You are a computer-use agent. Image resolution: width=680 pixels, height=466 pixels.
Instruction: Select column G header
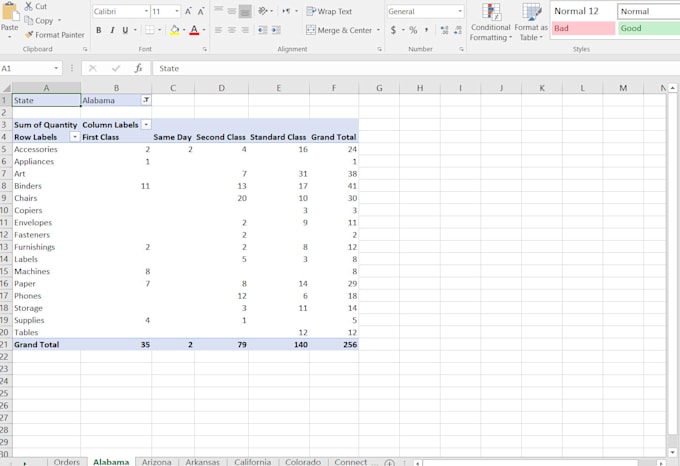tap(379, 88)
